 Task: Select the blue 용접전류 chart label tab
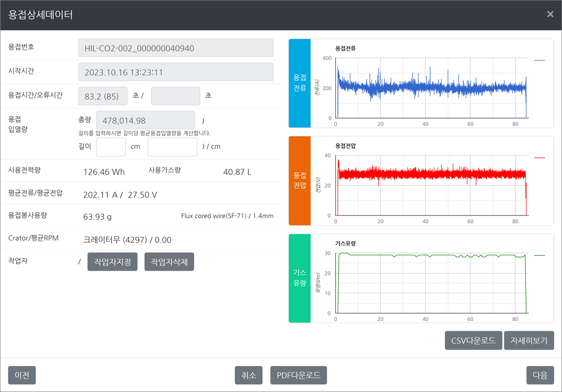pos(300,83)
